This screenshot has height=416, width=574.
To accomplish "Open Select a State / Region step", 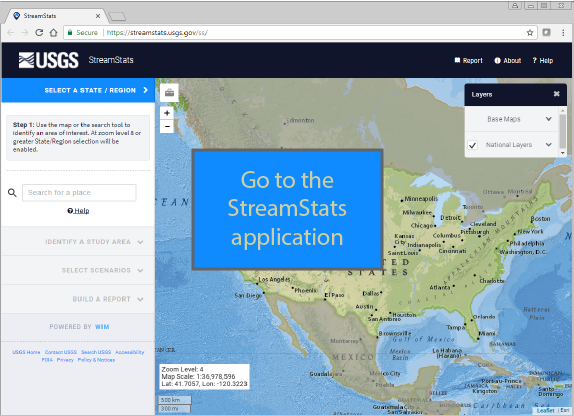I will [x=78, y=90].
